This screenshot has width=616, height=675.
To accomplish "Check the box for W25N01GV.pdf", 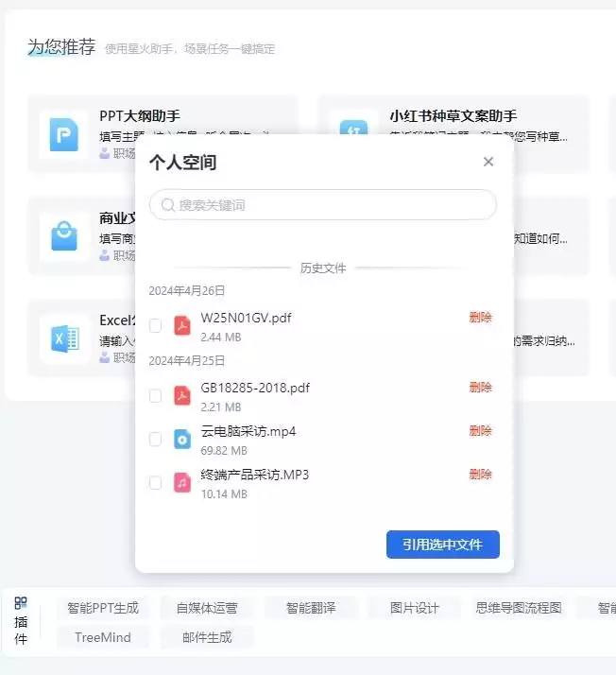I will 155,325.
